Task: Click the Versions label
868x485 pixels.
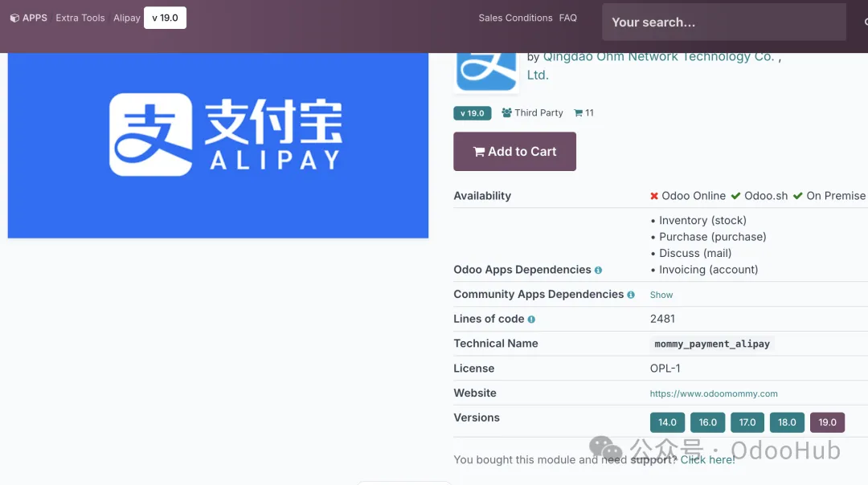Action: (x=477, y=418)
